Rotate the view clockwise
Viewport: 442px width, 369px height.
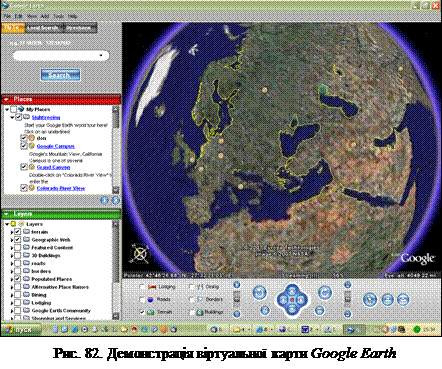(x=324, y=293)
